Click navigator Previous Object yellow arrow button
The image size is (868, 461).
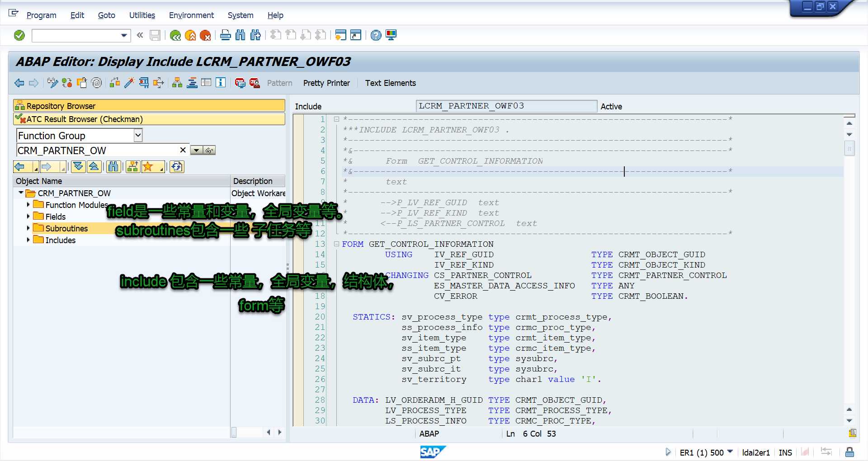(x=26, y=167)
